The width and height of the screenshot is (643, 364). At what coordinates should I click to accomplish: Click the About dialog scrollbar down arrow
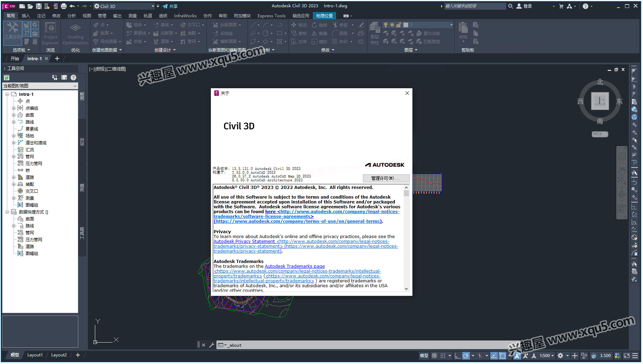[407, 289]
